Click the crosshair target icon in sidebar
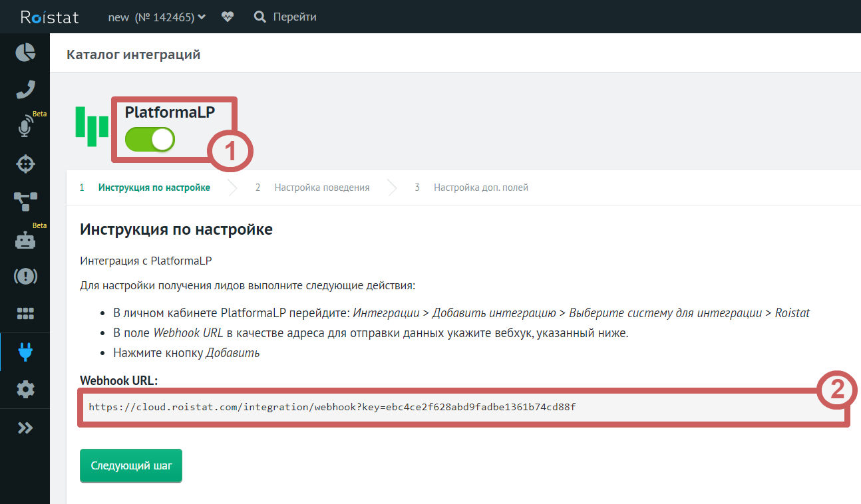 [25, 164]
